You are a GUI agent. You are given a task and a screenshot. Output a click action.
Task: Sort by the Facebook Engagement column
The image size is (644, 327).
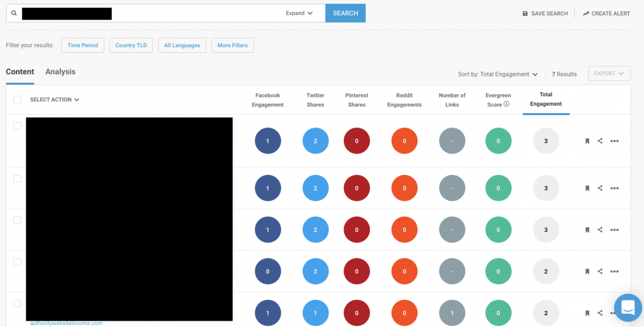(x=268, y=100)
